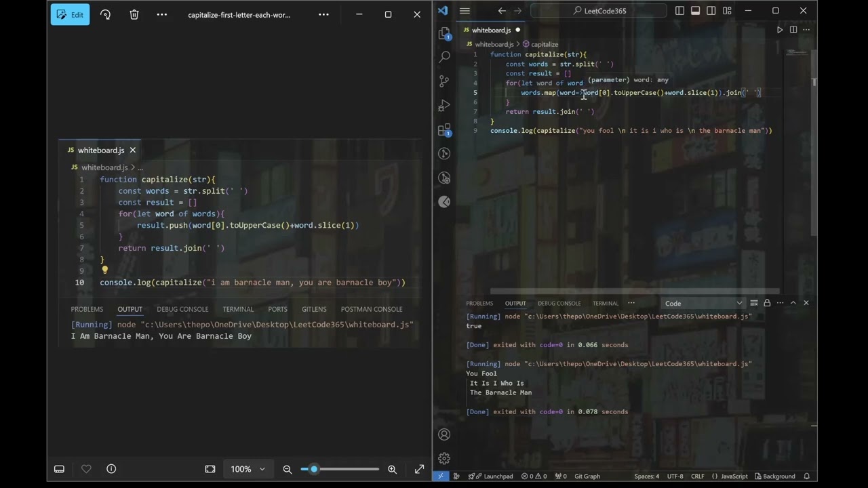Open the 100% zoom level dropdown

248,469
